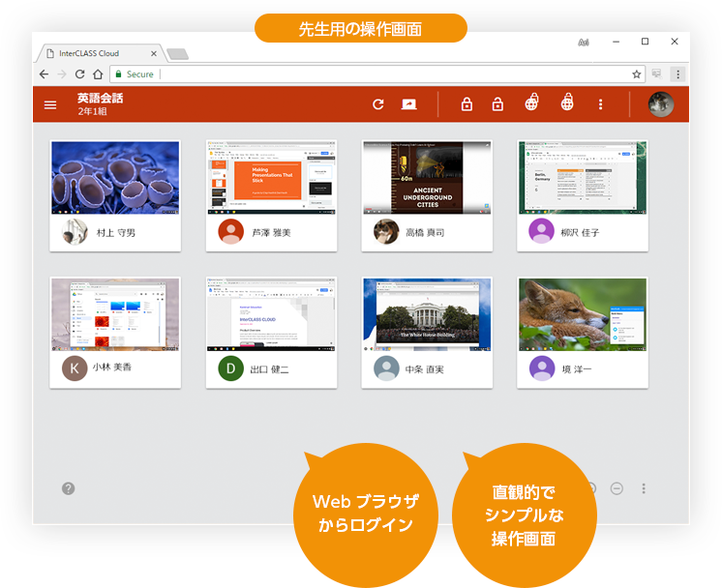This screenshot has width=722, height=588.
Task: Click the first padlock icon in the red toolbar
Action: point(467,104)
